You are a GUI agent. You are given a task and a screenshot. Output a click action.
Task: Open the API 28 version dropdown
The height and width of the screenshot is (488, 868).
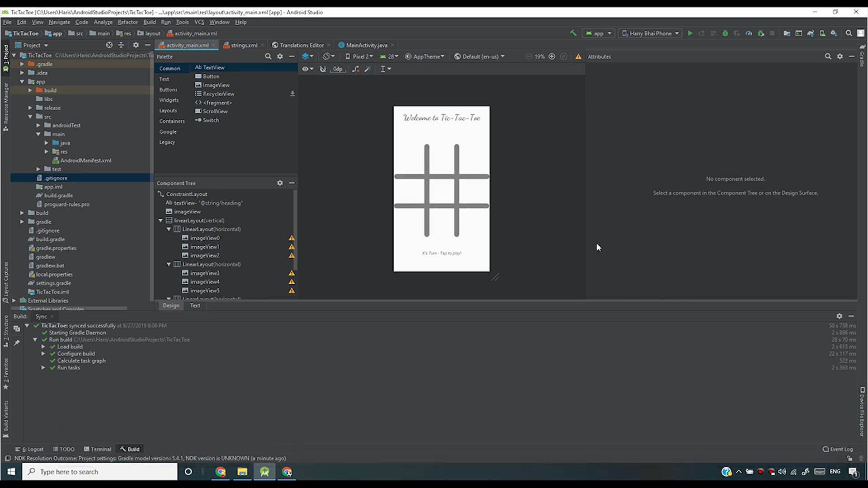(x=389, y=56)
